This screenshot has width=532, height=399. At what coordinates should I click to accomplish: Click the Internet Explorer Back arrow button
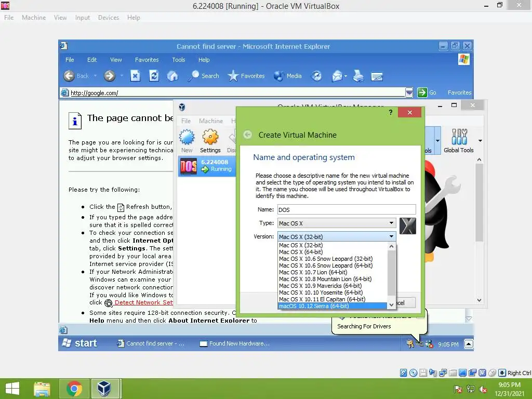click(69, 76)
